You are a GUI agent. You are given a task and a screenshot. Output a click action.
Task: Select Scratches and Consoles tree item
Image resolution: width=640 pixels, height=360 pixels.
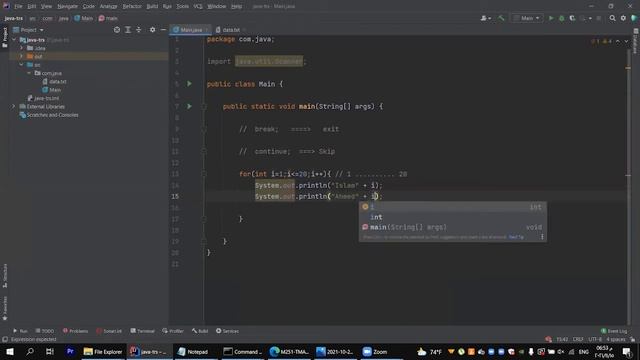pos(49,115)
